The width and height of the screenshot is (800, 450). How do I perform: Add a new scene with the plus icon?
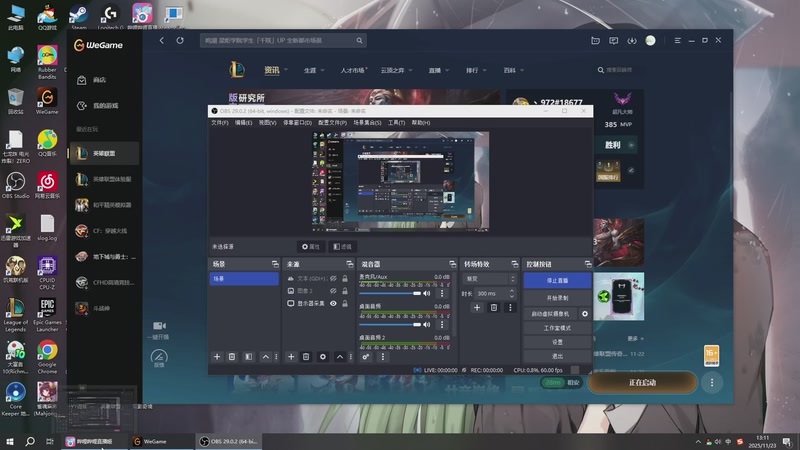click(217, 357)
